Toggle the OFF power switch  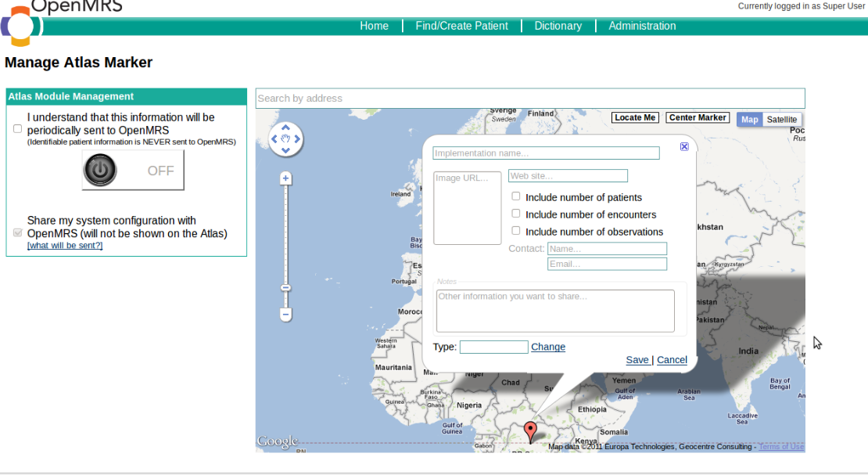133,170
